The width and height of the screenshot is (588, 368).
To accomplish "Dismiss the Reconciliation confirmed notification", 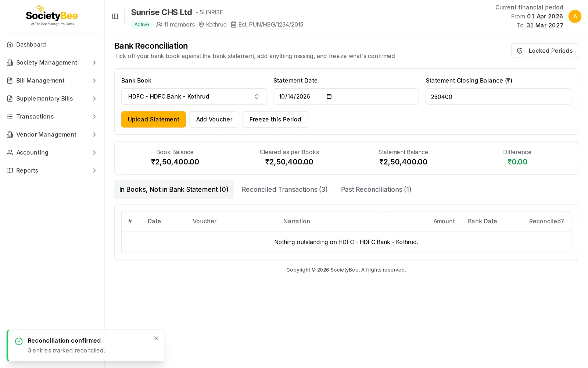I will 157,338.
